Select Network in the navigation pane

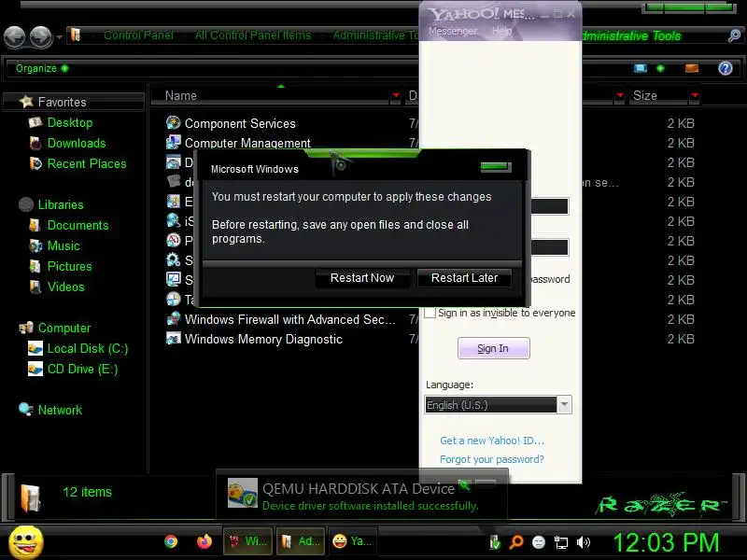tap(60, 410)
